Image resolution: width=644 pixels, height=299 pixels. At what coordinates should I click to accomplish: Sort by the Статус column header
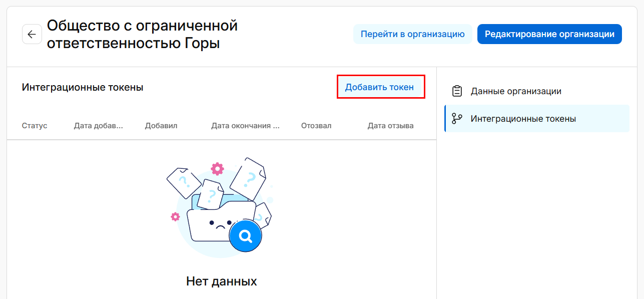pos(35,126)
